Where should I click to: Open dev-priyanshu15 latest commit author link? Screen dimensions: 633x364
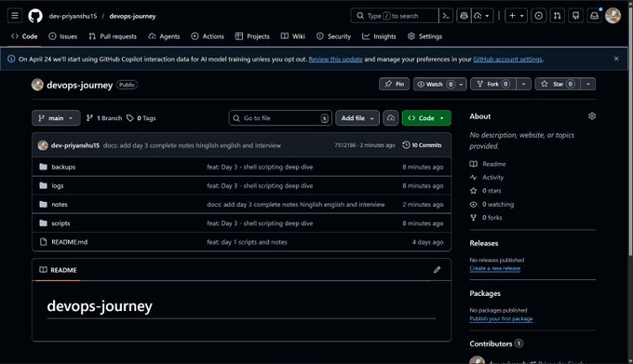click(75, 145)
